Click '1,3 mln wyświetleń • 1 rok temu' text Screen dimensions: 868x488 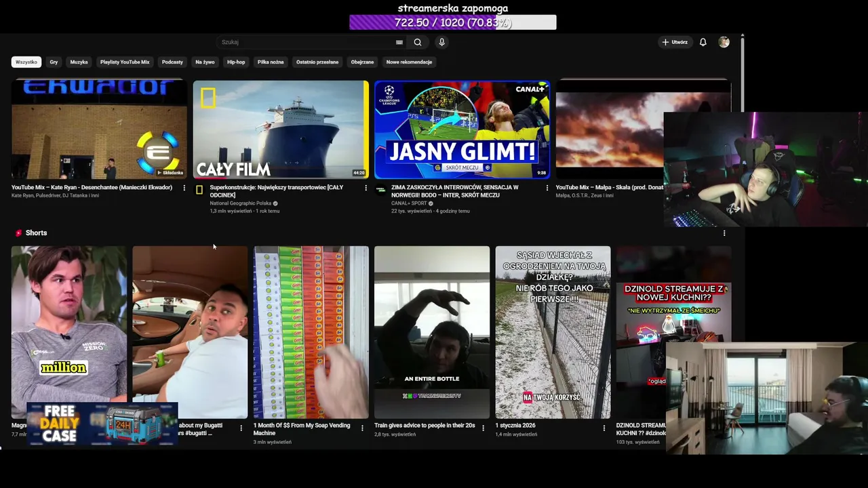245,211
